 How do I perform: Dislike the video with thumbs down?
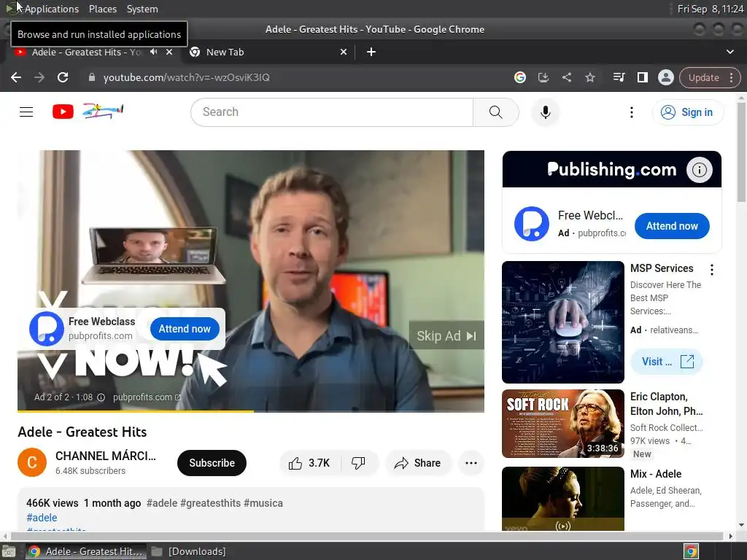click(x=358, y=463)
